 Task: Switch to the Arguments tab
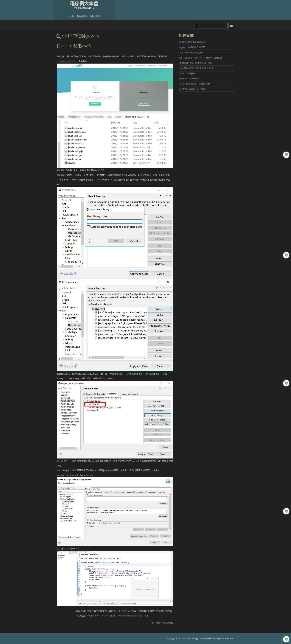click(x=98, y=492)
